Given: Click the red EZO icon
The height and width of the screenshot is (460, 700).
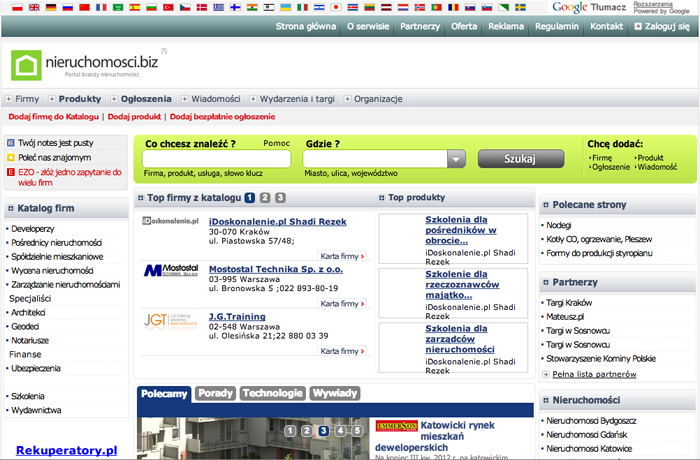Looking at the screenshot, I should tap(11, 172).
